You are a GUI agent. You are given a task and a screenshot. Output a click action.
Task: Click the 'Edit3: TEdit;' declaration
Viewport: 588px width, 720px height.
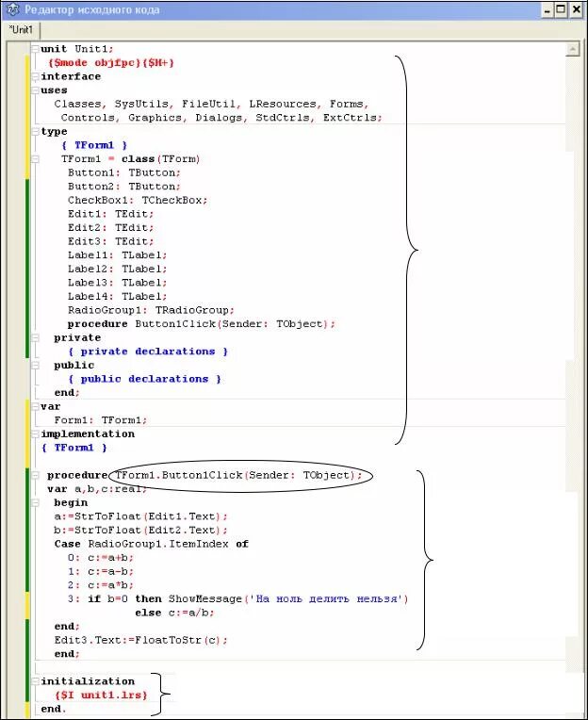[x=110, y=241]
